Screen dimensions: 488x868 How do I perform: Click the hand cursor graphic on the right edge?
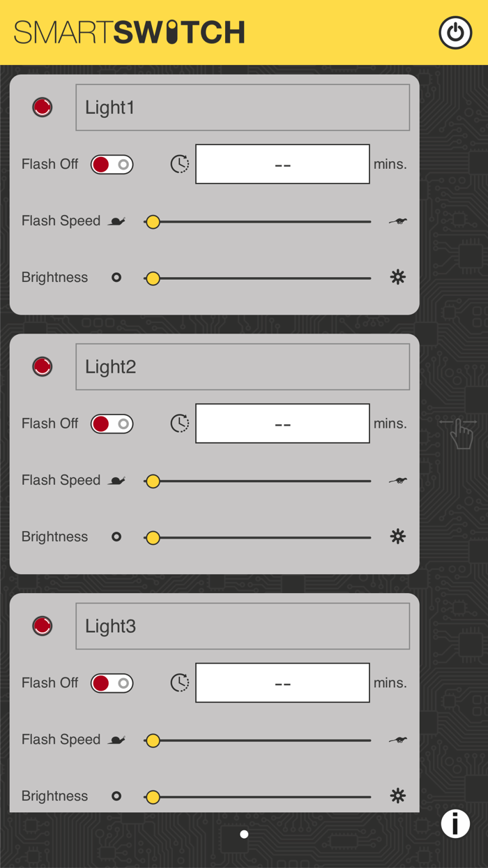click(459, 434)
